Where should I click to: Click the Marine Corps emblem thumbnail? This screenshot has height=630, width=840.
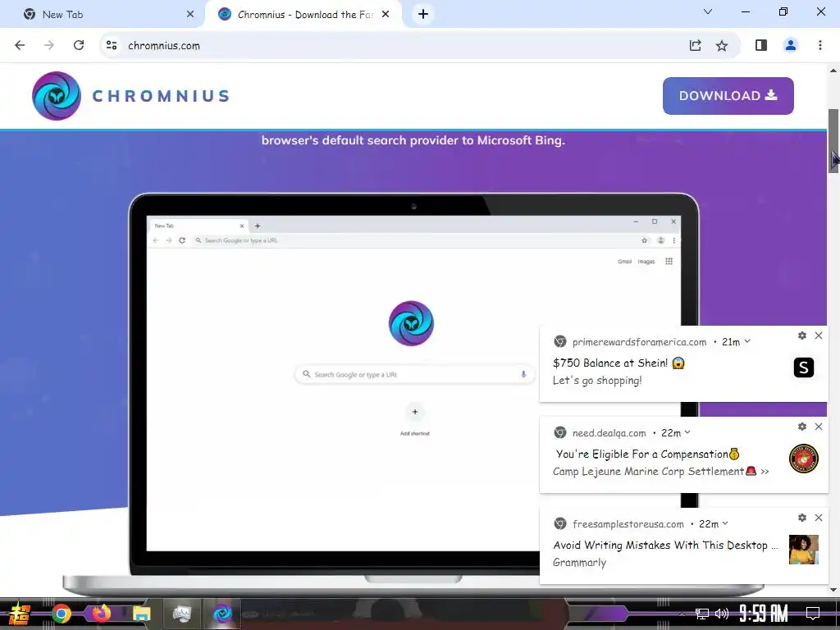click(804, 459)
